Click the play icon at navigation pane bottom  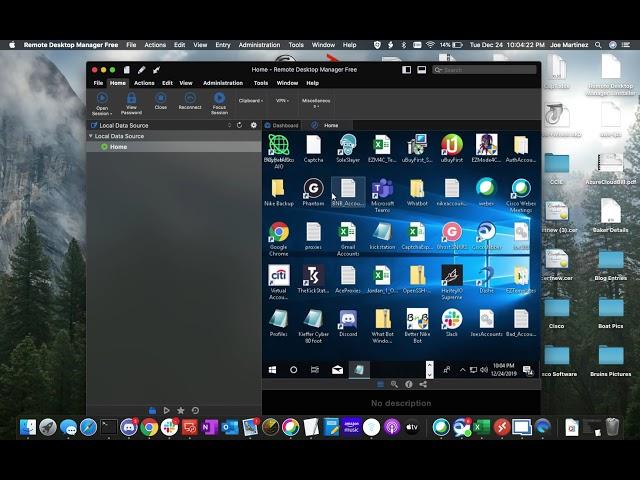point(167,410)
